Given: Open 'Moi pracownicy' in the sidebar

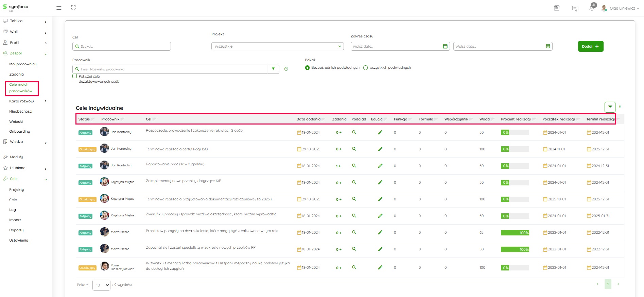Looking at the screenshot, I should [x=23, y=64].
